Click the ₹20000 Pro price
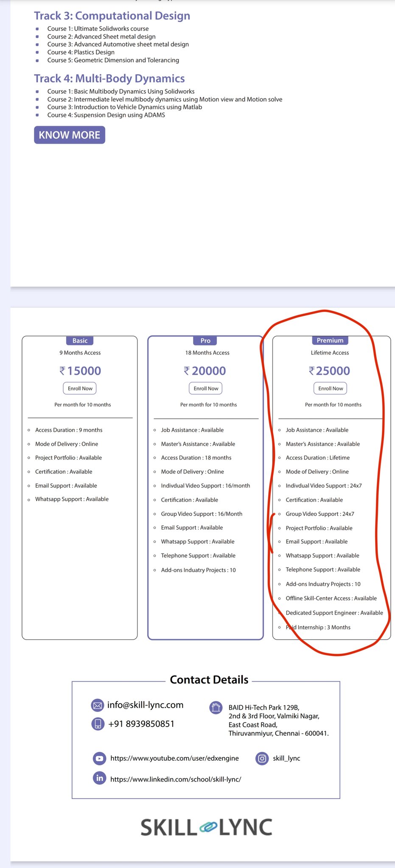This screenshot has height=868, width=395. [205, 371]
